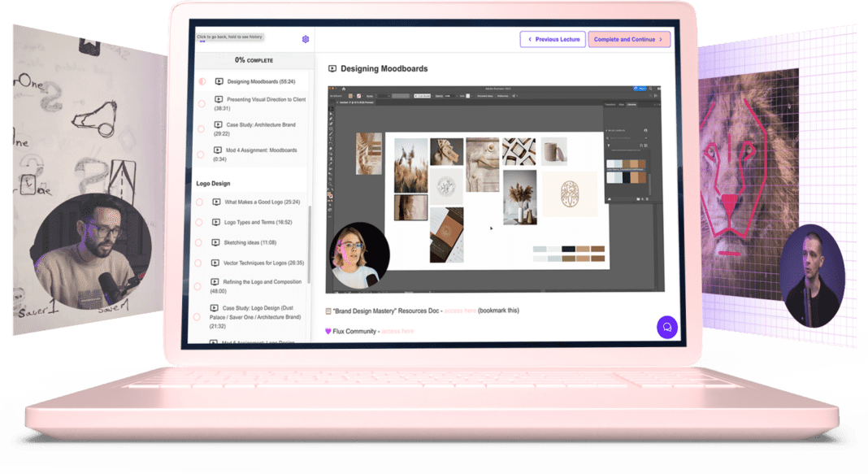This screenshot has width=868, height=474.
Task: Click the video icon next to the lecture heading
Action: tap(332, 68)
